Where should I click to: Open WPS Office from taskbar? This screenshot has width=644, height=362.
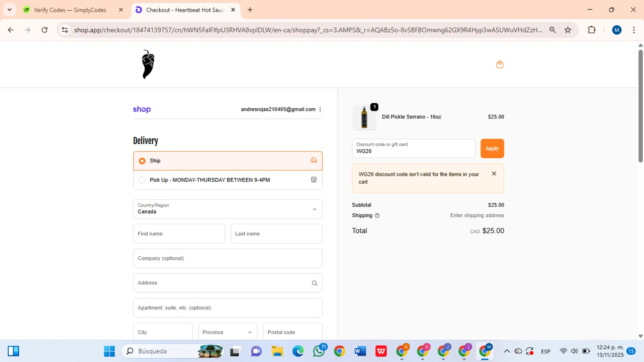[x=381, y=351]
